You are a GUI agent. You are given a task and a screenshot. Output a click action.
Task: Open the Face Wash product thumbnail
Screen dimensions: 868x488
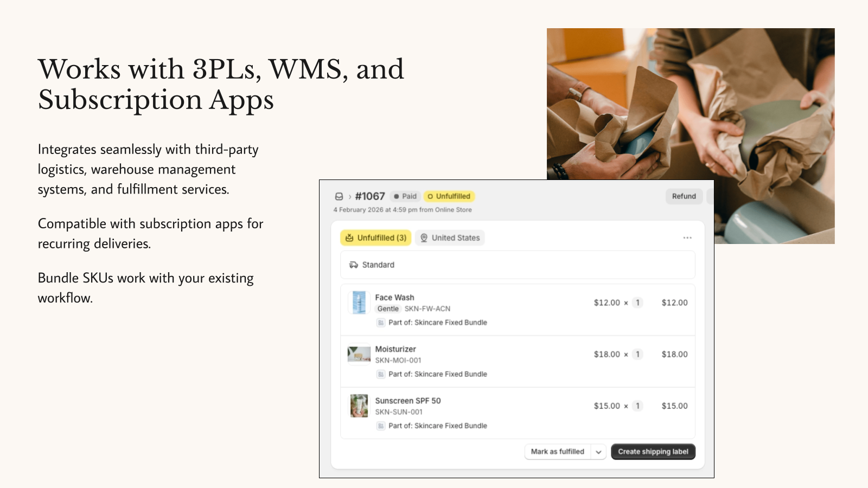(359, 303)
